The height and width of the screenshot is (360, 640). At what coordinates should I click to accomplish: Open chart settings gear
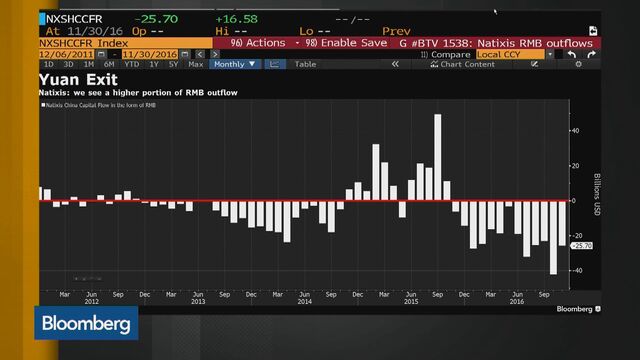[x=578, y=64]
